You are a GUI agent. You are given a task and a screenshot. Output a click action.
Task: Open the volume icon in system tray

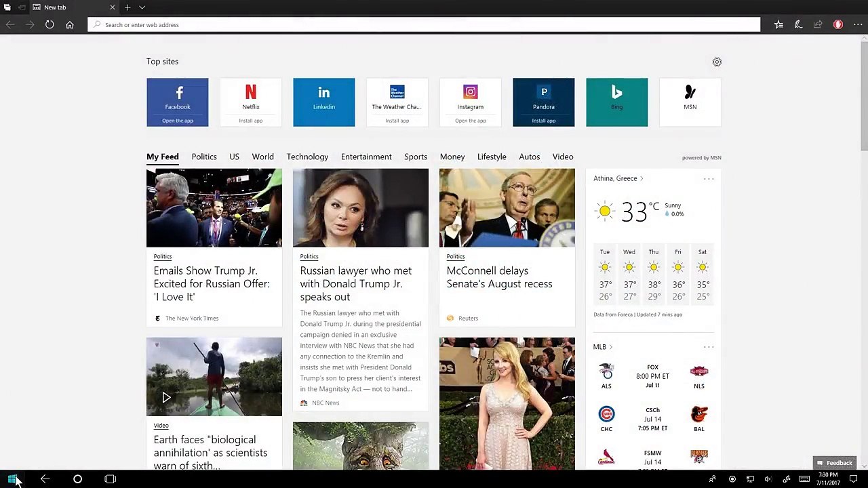(x=768, y=479)
